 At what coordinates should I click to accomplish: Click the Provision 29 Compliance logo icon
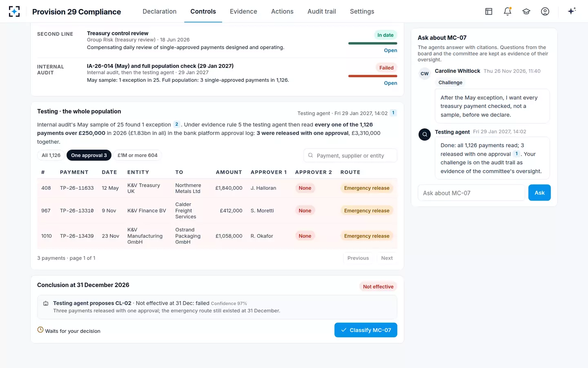[14, 11]
